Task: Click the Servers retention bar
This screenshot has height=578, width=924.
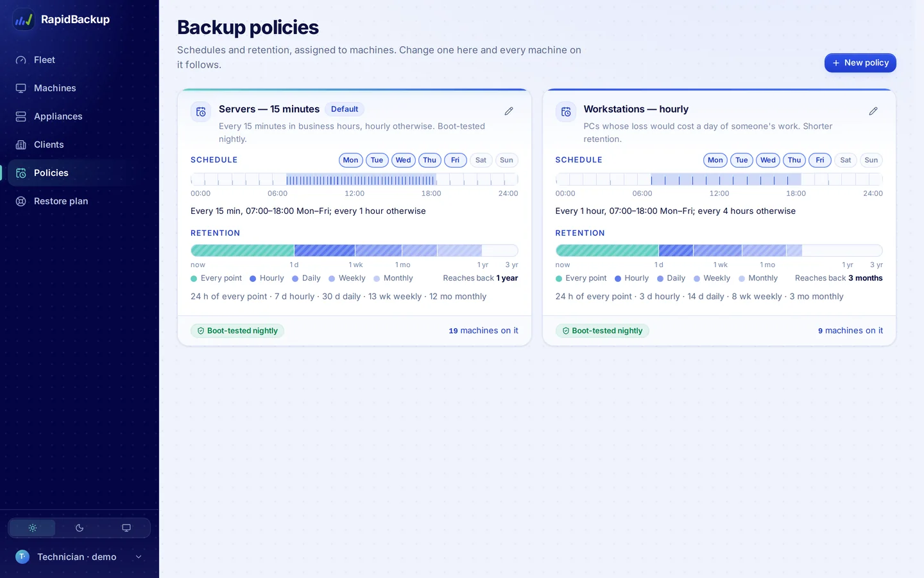Action: [354, 250]
